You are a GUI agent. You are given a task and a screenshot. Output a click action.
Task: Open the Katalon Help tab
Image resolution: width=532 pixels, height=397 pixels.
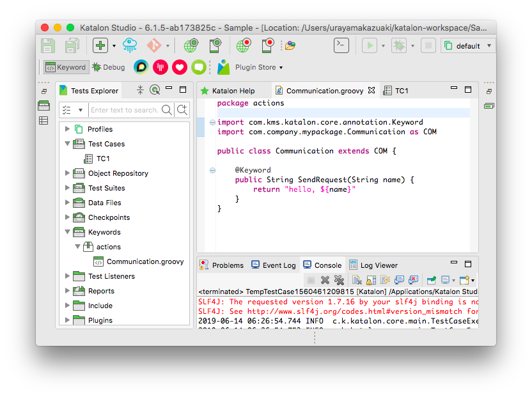coord(228,91)
